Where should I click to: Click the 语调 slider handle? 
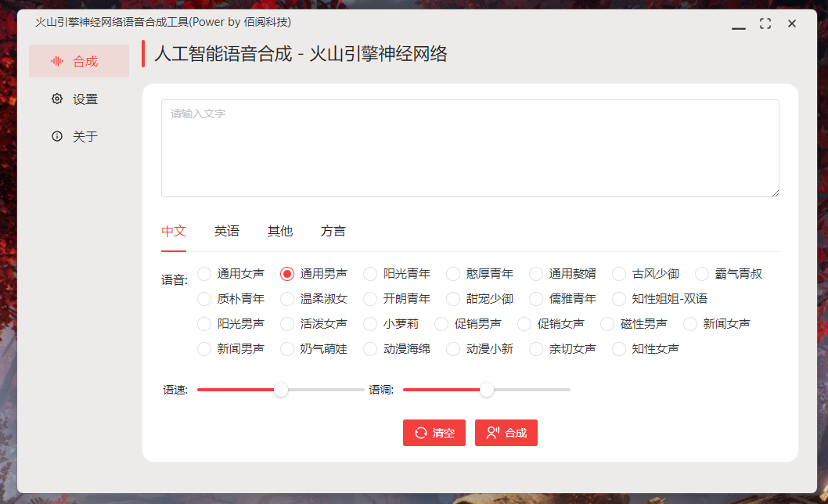(x=488, y=389)
